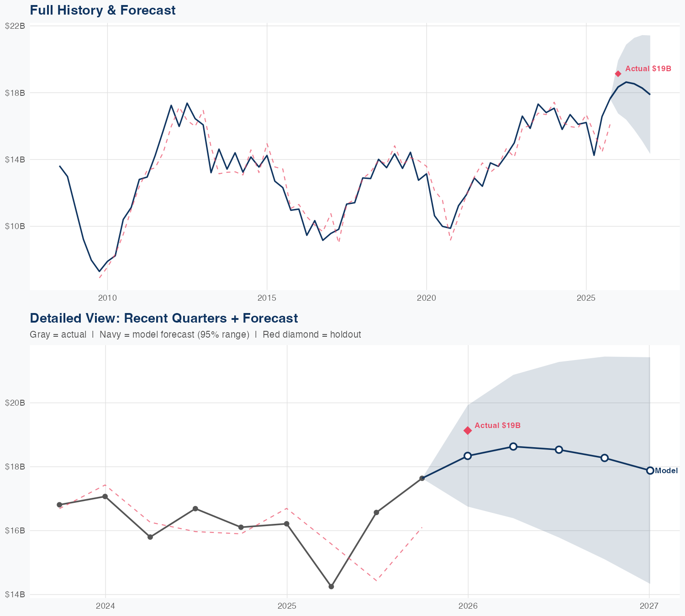Click the lowest gray actual point in 2025
The height and width of the screenshot is (616, 685).
tap(331, 586)
